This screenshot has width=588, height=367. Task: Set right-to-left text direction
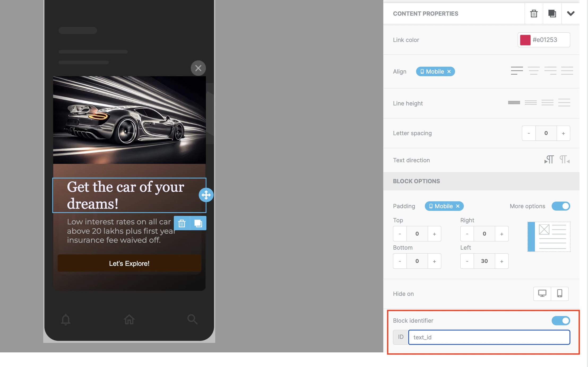(564, 160)
